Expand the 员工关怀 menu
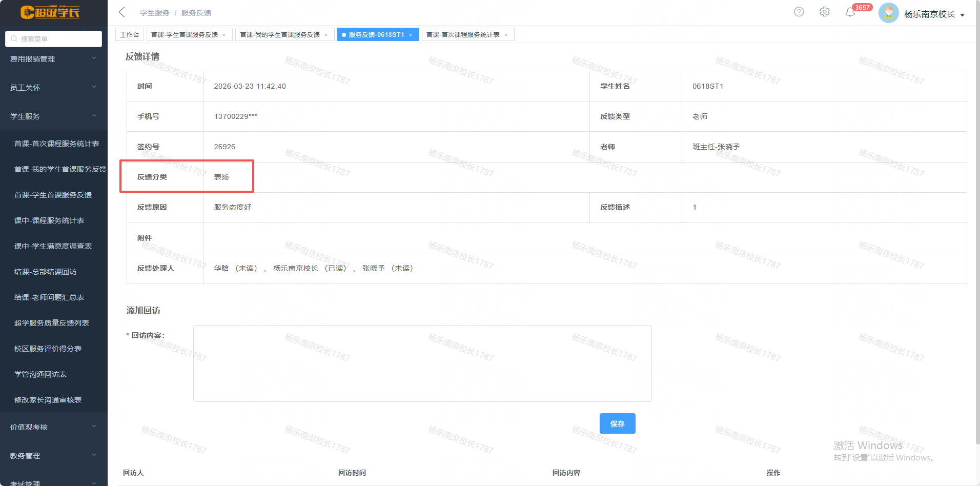 [53, 88]
